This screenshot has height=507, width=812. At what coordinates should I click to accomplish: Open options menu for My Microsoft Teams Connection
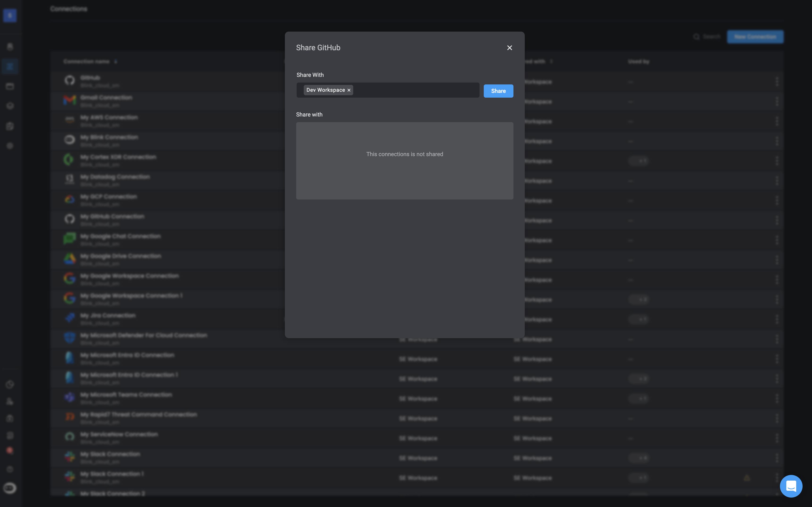pos(777,398)
